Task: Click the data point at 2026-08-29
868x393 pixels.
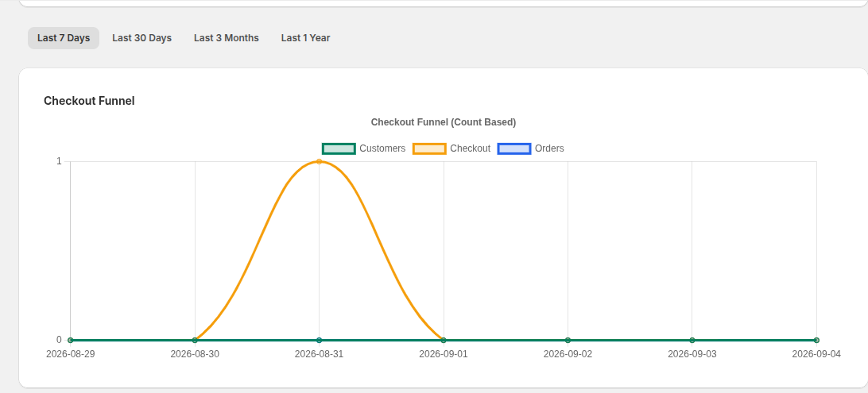Action: pos(70,341)
